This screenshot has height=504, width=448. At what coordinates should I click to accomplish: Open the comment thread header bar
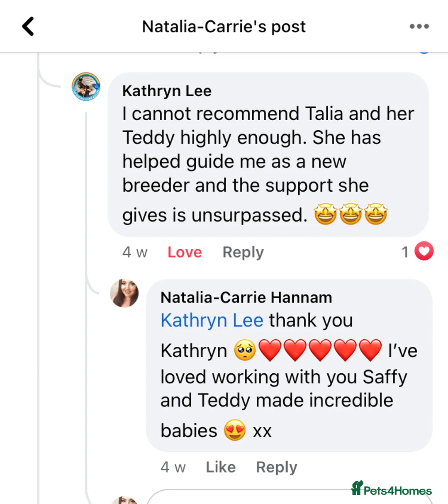(224, 26)
